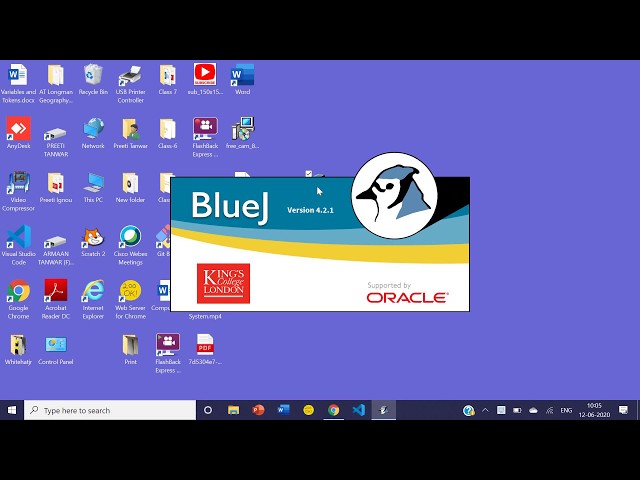This screenshot has width=640, height=480.
Task: Open This PC
Action: [93, 187]
